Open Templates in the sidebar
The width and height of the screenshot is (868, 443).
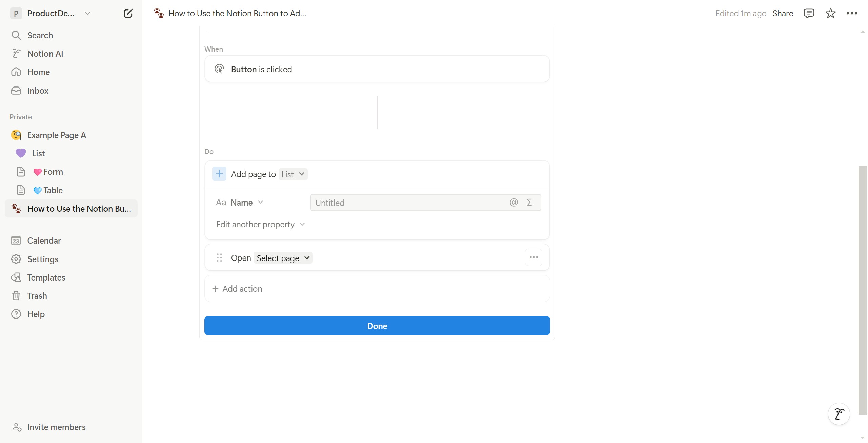71,277
